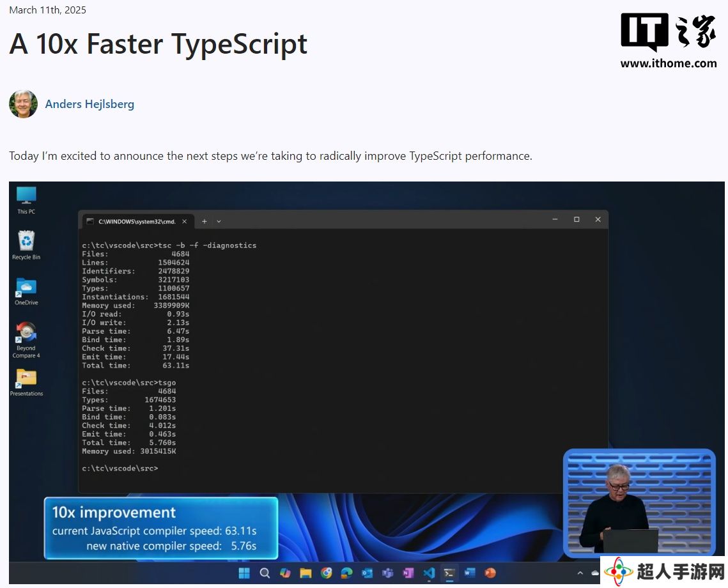This screenshot has height=588, width=728.
Task: Click the article title A 10x Faster TypeScript
Action: pos(159,44)
